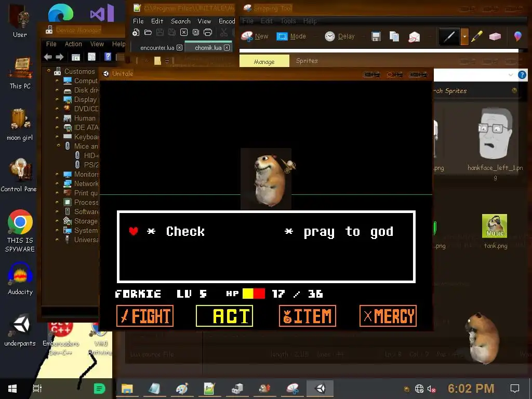Open Device Manager Action menu
Image resolution: width=532 pixels, height=399 pixels.
point(73,44)
